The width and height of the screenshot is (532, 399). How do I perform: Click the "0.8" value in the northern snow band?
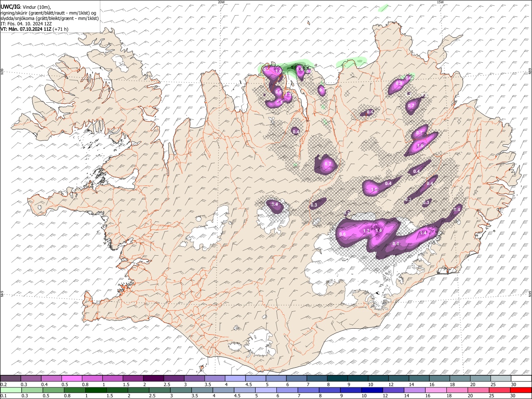pos(278,92)
